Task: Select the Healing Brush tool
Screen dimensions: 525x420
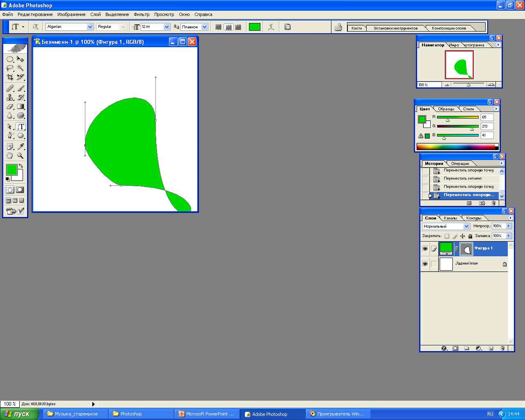Action: click(x=10, y=89)
